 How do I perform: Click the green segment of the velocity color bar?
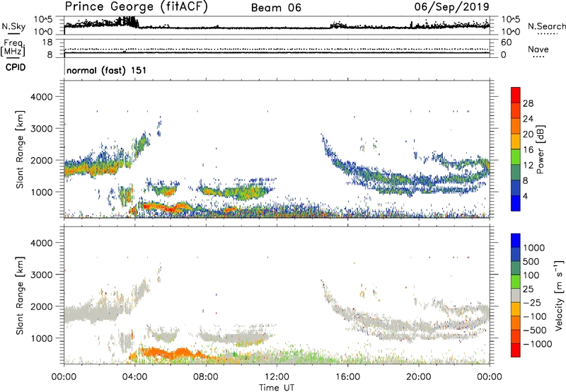516,282
